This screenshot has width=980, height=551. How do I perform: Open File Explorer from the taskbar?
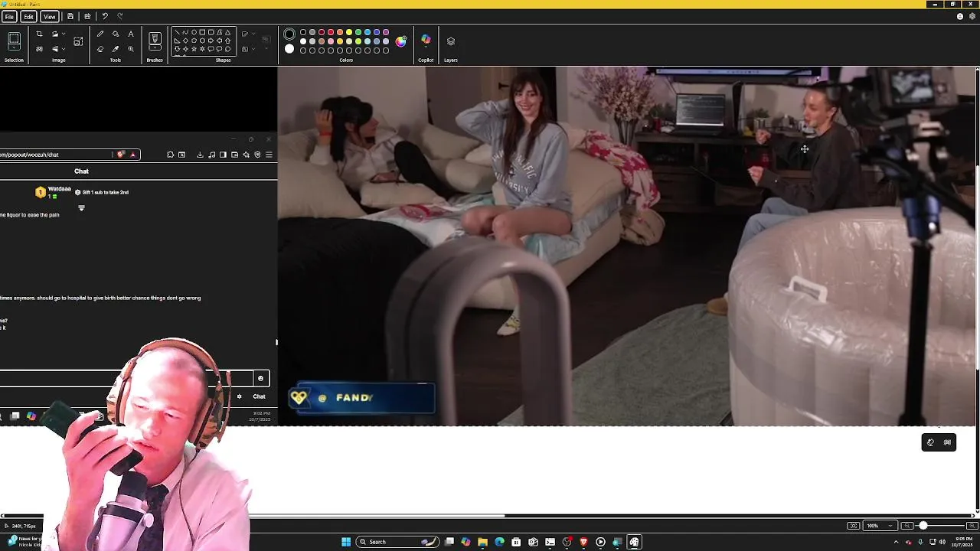tap(482, 542)
